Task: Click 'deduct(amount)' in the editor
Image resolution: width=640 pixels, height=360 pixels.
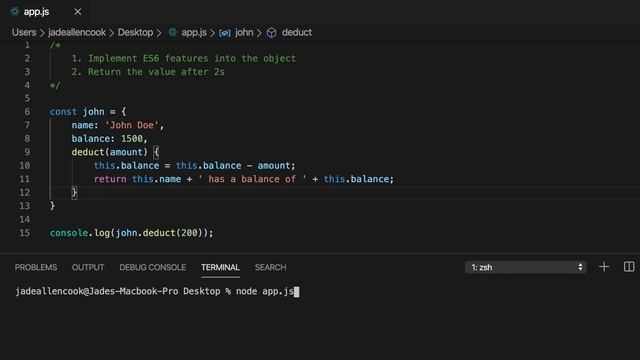Action: click(x=109, y=152)
